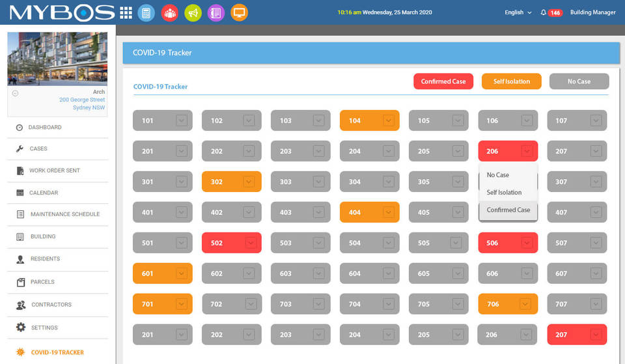This screenshot has height=364, width=625.
Task: Expand status dropdown for unit 701
Action: pyautogui.click(x=182, y=304)
